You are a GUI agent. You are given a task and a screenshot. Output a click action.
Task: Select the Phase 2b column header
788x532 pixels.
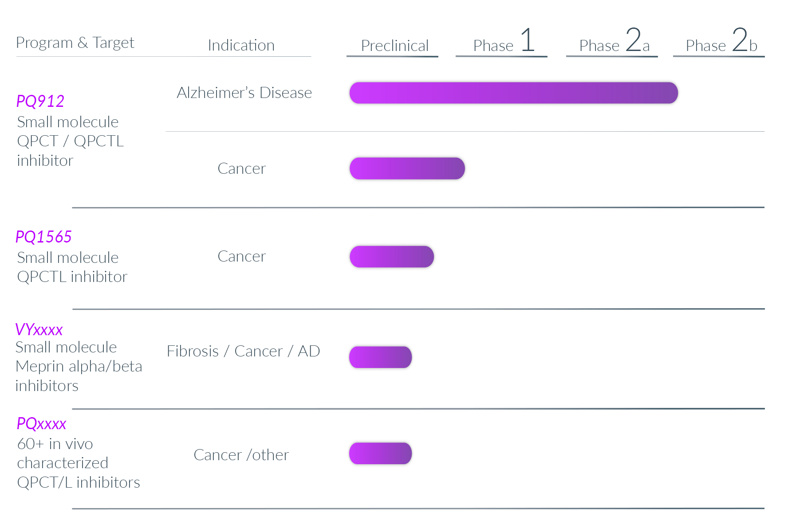coord(721,40)
